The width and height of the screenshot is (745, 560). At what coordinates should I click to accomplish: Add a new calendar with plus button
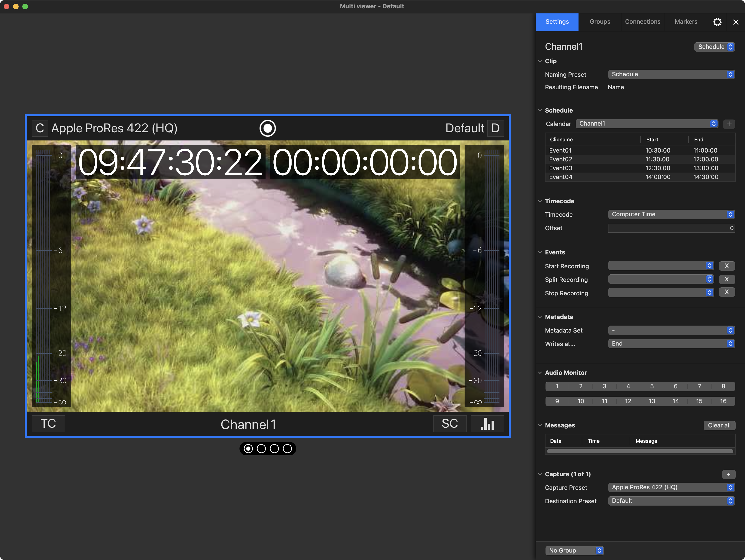729,124
